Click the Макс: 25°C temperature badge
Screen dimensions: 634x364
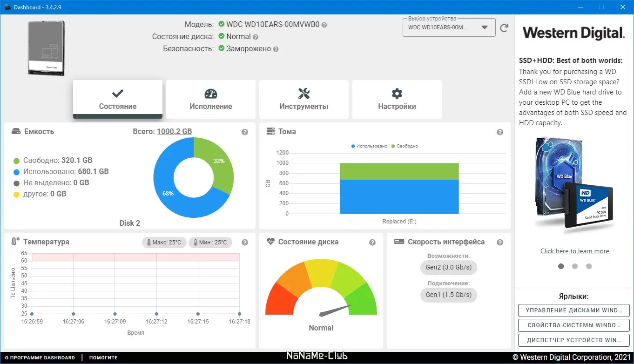click(x=164, y=243)
